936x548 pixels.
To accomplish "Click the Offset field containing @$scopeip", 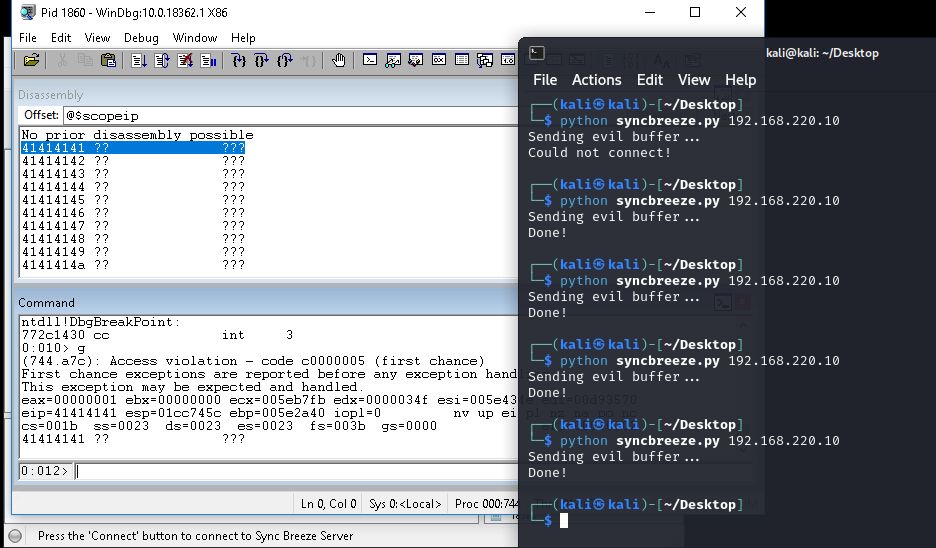I will (x=291, y=115).
